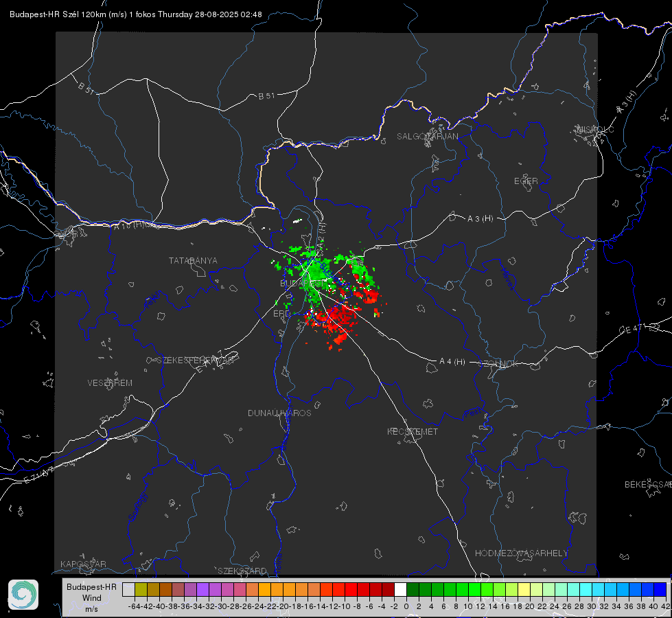Click the EGER city label
The width and height of the screenshot is (672, 618).
pos(526,181)
